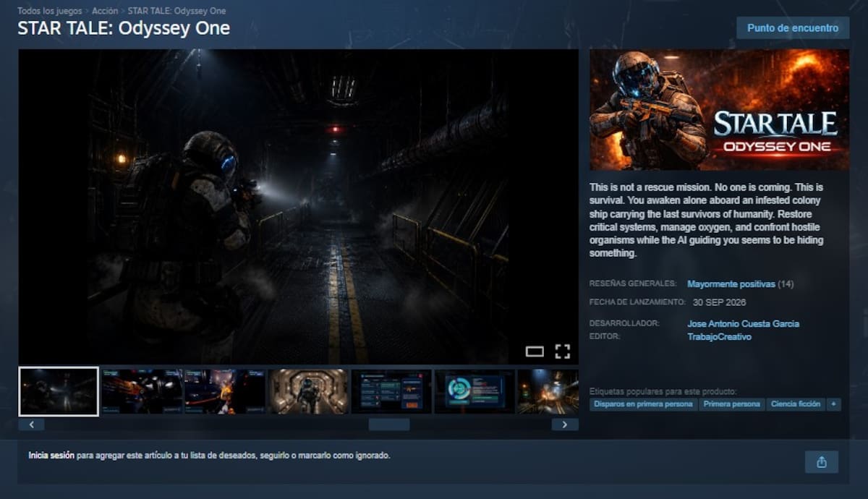Select first dark corridor thumbnail
Viewport: 868px width, 499px height.
click(x=59, y=391)
